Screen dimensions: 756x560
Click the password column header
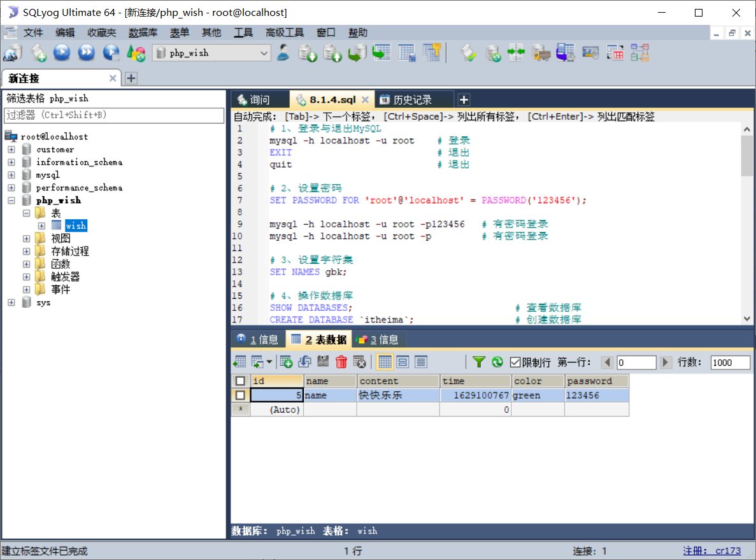point(596,381)
